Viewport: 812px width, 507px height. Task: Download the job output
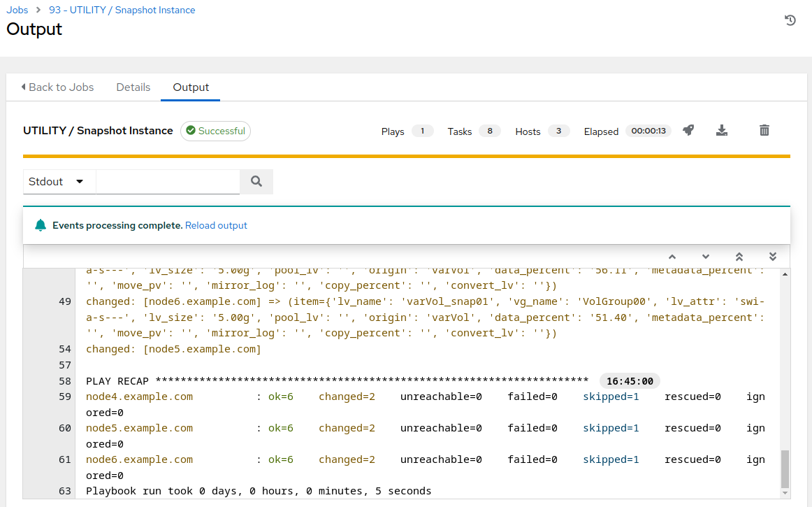[x=721, y=130]
